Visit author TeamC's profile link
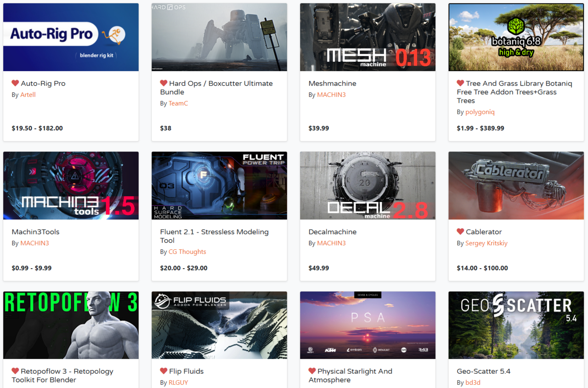Screen dimensions: 588x388 [178, 103]
